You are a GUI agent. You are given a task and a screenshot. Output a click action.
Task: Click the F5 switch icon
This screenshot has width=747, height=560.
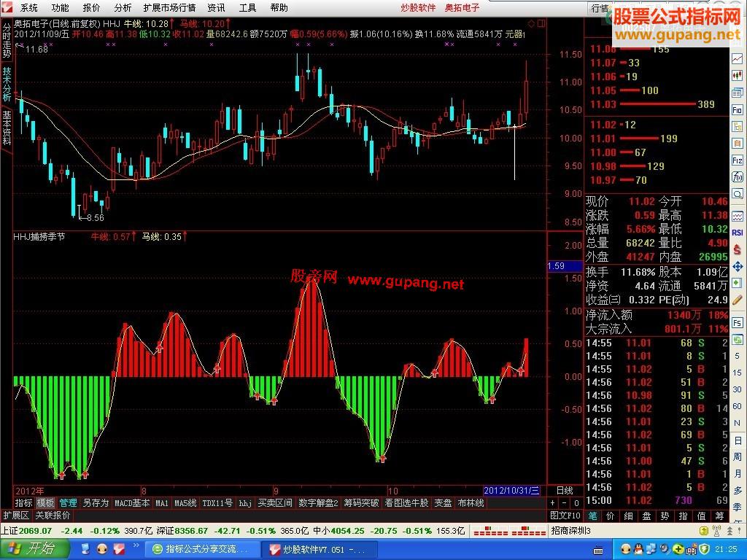(737, 322)
